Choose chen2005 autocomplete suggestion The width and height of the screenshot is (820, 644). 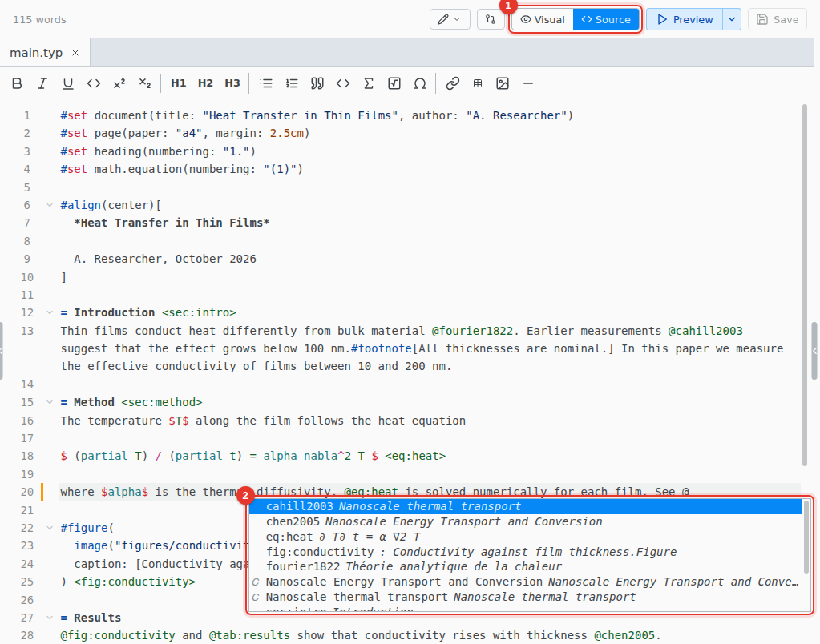526,521
